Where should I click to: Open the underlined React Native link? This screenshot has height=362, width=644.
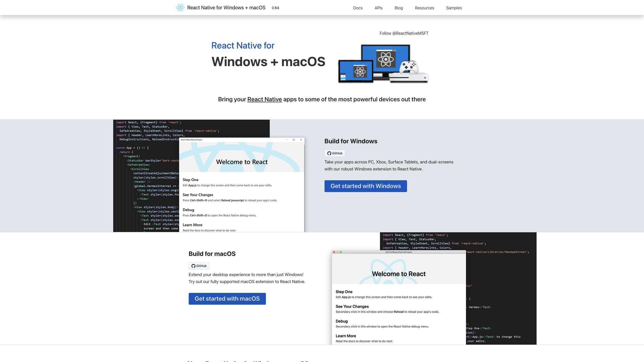(264, 99)
